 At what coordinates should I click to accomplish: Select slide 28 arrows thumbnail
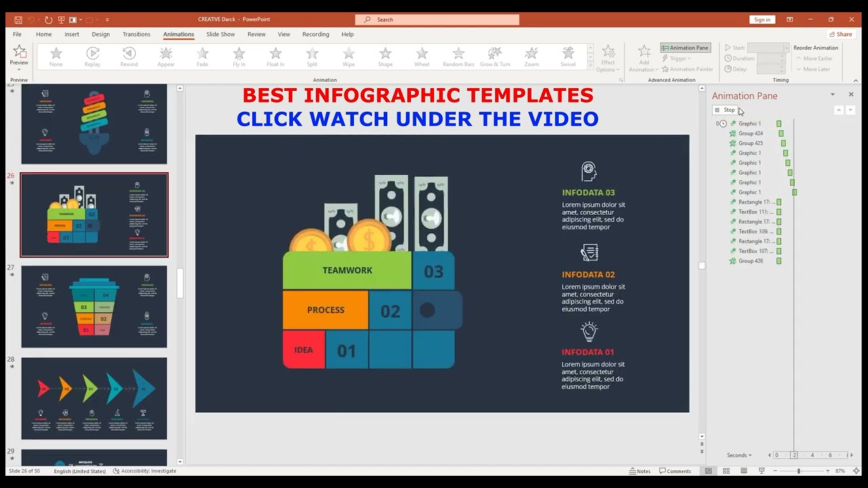click(94, 399)
